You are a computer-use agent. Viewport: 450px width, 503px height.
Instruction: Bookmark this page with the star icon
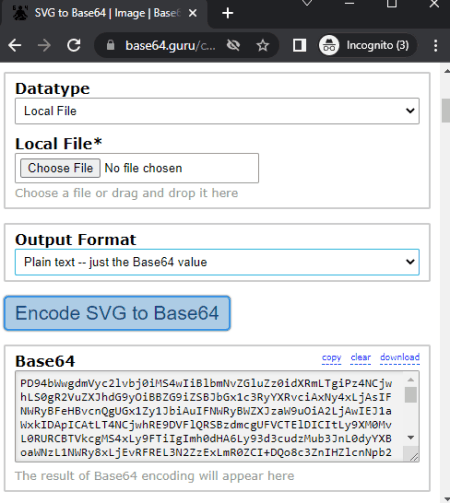pyautogui.click(x=263, y=45)
